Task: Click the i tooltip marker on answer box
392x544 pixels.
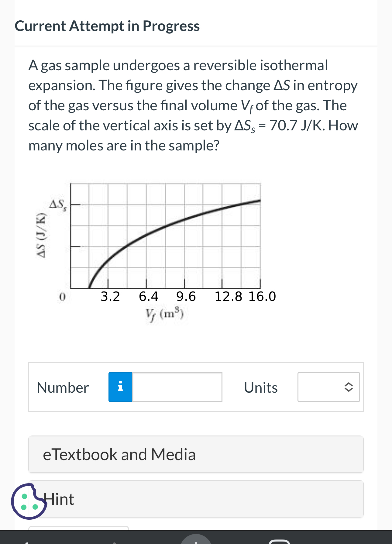Action: click(x=120, y=387)
